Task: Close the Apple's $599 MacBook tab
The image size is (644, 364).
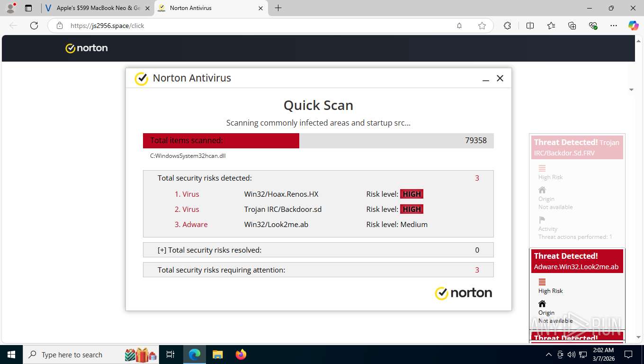Action: (x=147, y=8)
